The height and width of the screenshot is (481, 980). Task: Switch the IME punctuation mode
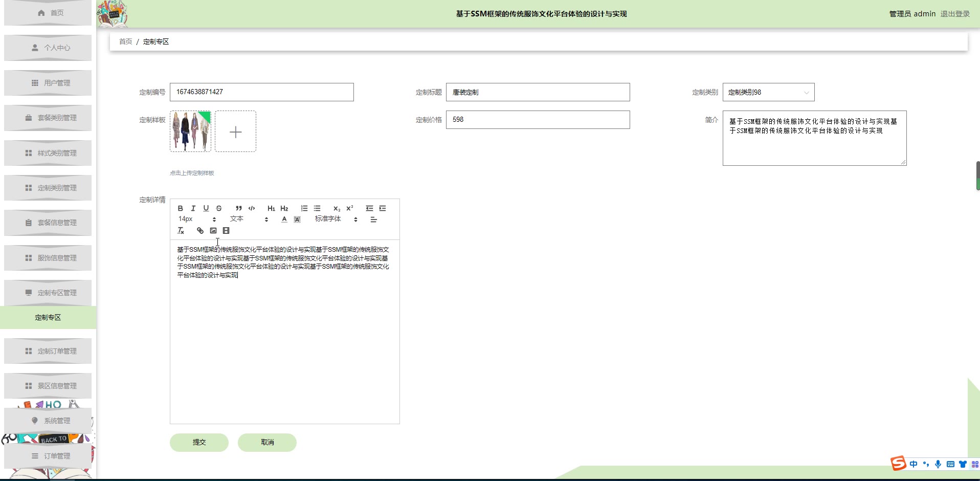point(926,464)
